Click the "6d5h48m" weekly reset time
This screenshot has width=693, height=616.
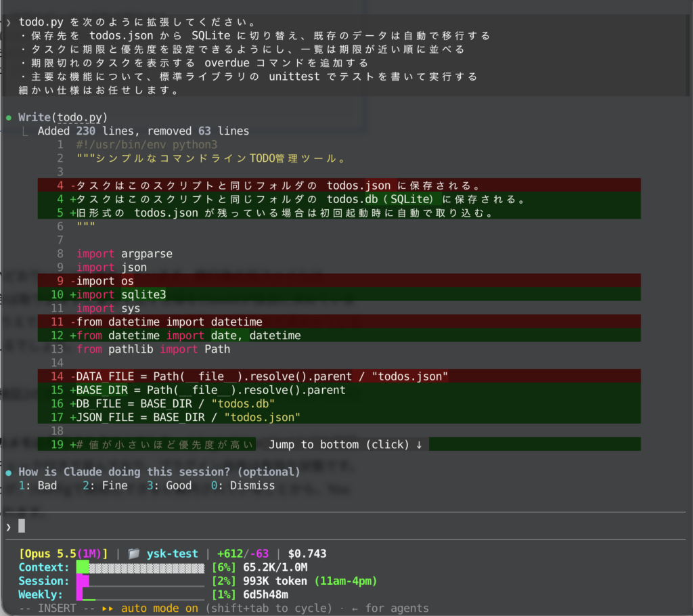[x=265, y=595]
